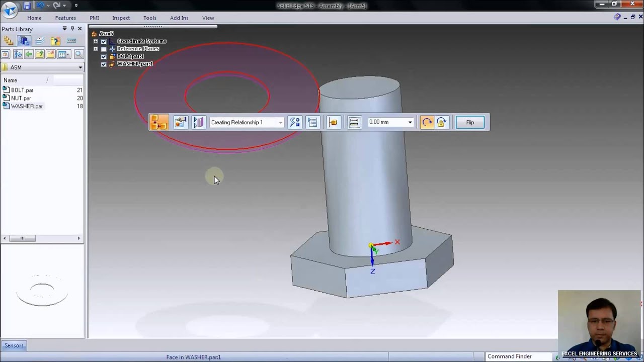The image size is (644, 362).
Task: Select the Parts Library pane icon
Action: point(24,41)
